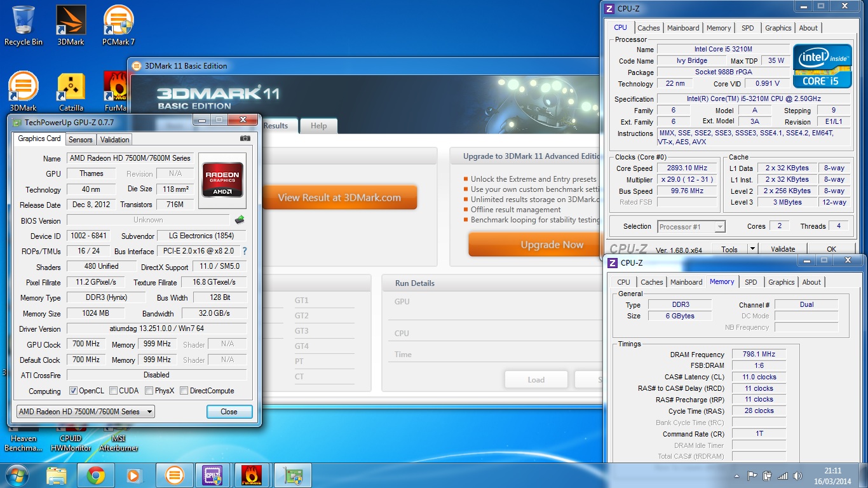Click the taskbar clock showing 21:11

[833, 475]
